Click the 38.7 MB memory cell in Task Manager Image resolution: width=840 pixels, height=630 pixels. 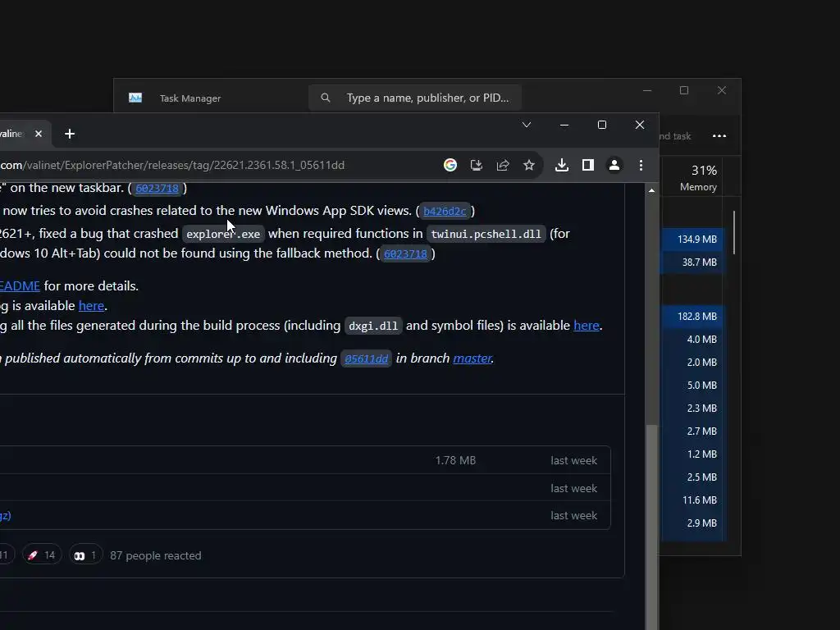[x=692, y=262]
